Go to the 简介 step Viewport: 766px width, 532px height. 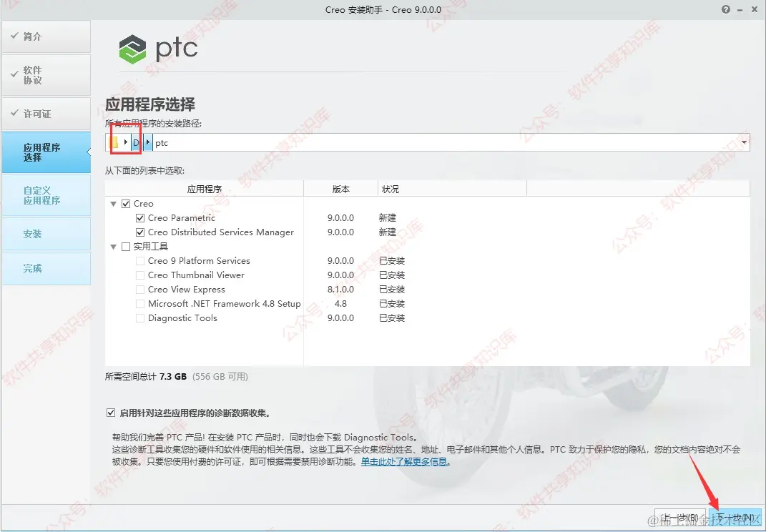(x=46, y=36)
